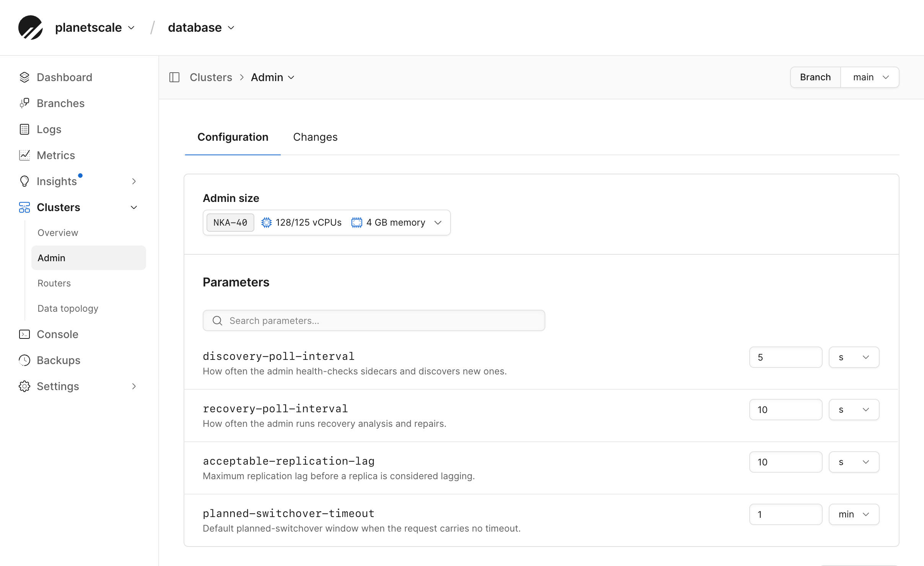Click the Insights lightbulb icon
The image size is (924, 566).
pos(24,181)
